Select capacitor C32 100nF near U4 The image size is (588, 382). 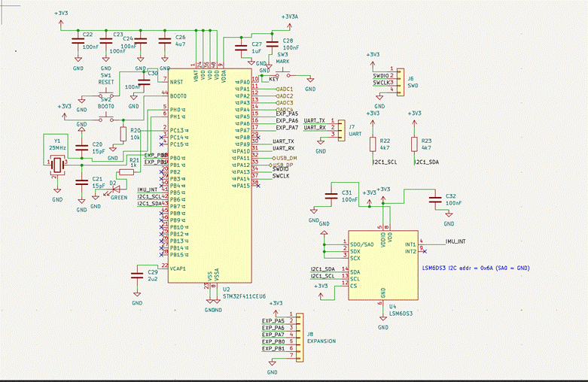pos(435,199)
